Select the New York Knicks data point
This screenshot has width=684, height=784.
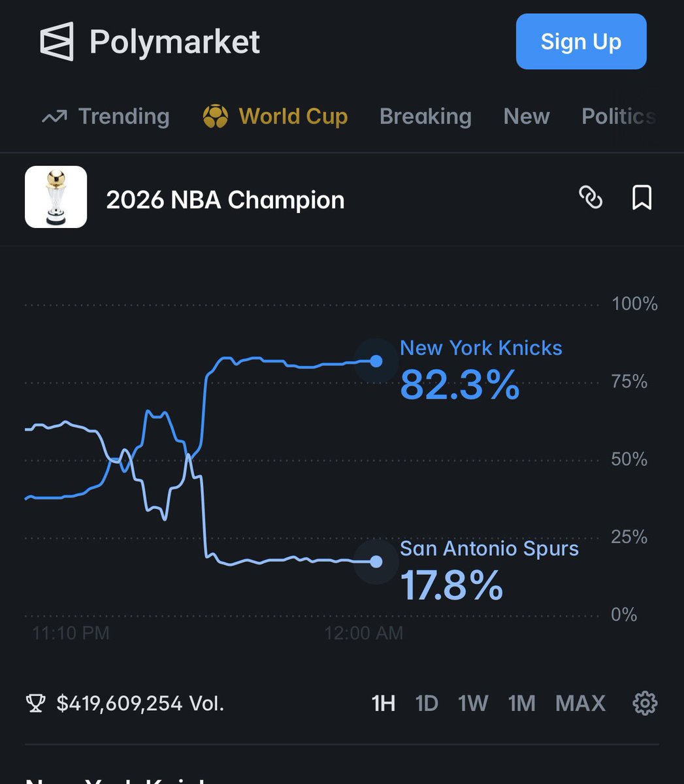pyautogui.click(x=376, y=361)
